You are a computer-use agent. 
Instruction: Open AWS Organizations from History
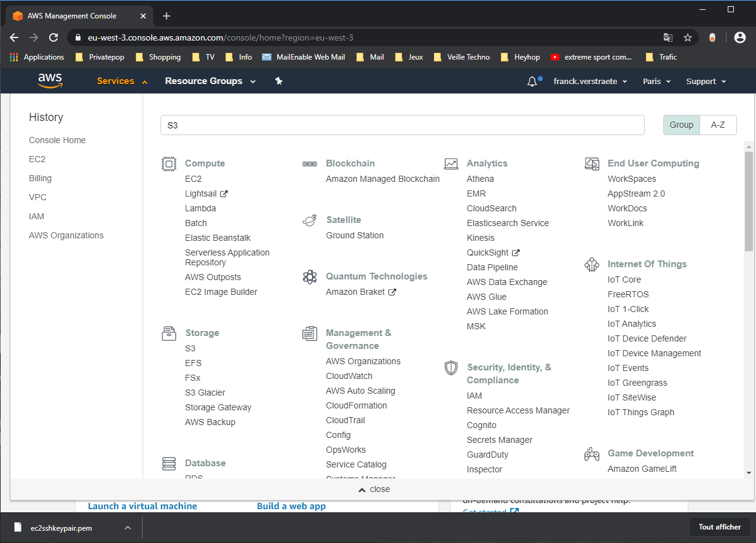point(66,235)
